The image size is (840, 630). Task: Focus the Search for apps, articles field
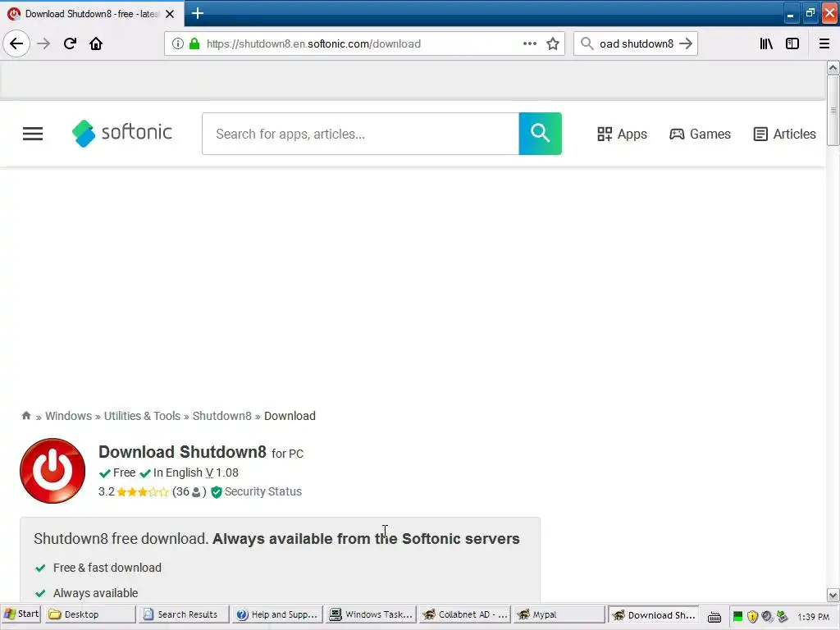pos(361,134)
